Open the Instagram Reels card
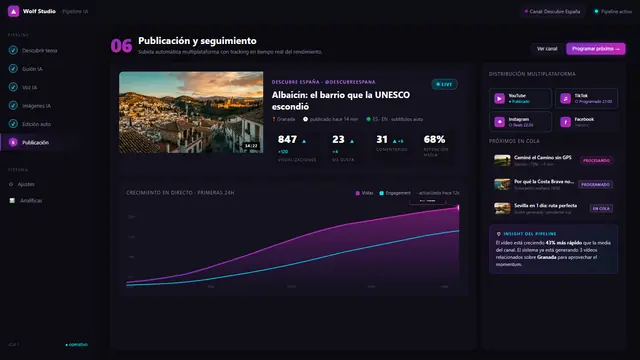The height and width of the screenshot is (360, 640). click(x=520, y=122)
